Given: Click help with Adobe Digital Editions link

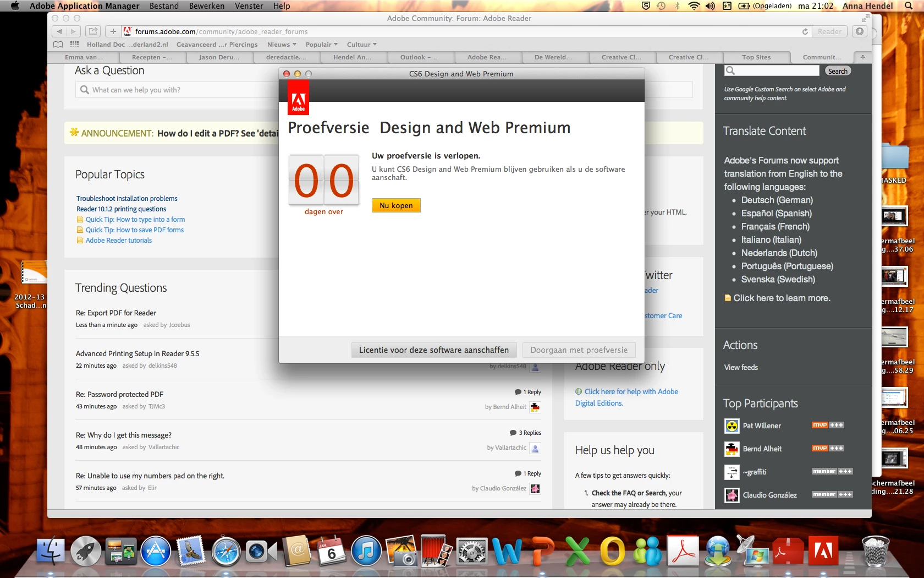Looking at the screenshot, I should [x=626, y=397].
